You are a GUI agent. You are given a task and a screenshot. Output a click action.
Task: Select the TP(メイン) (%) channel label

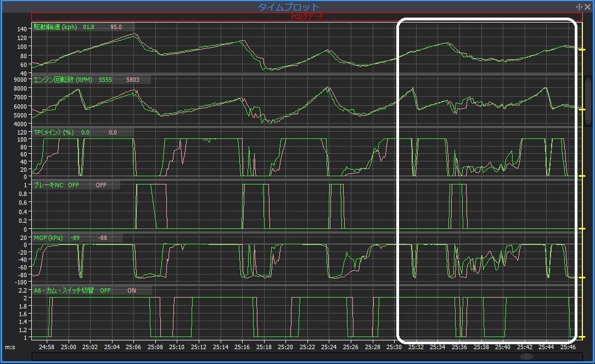pyautogui.click(x=54, y=132)
